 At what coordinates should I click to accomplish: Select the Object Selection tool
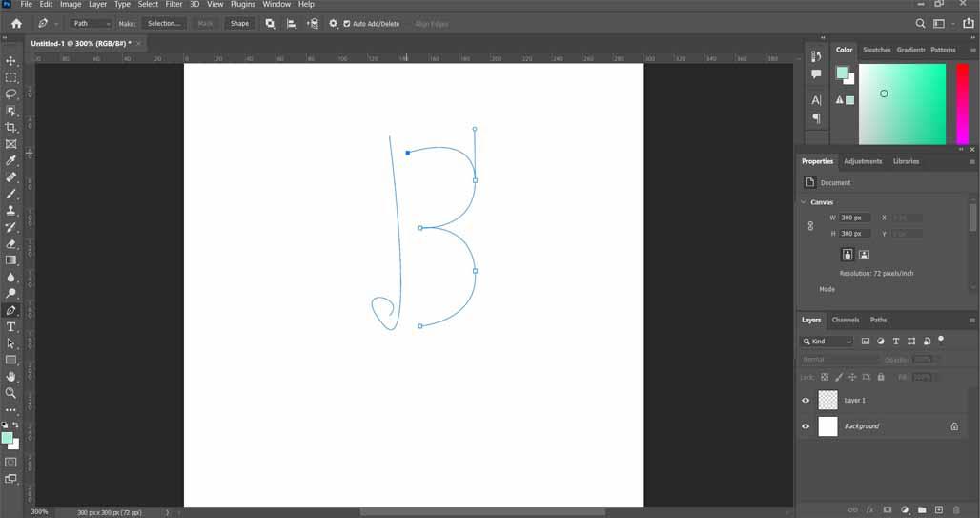point(10,111)
